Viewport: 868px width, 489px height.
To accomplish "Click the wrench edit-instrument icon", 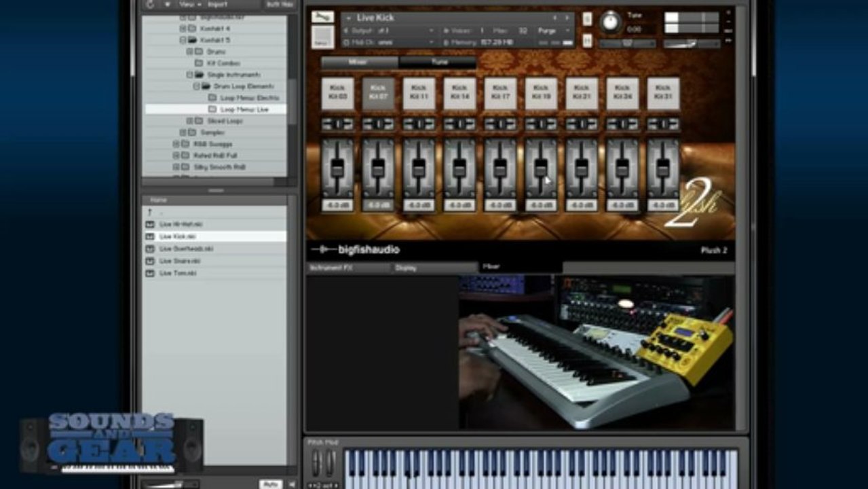I will pyautogui.click(x=322, y=17).
